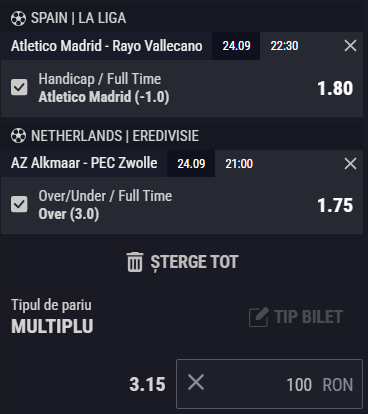
Task: Click the TIP BILET edit icon
Action: point(259,317)
